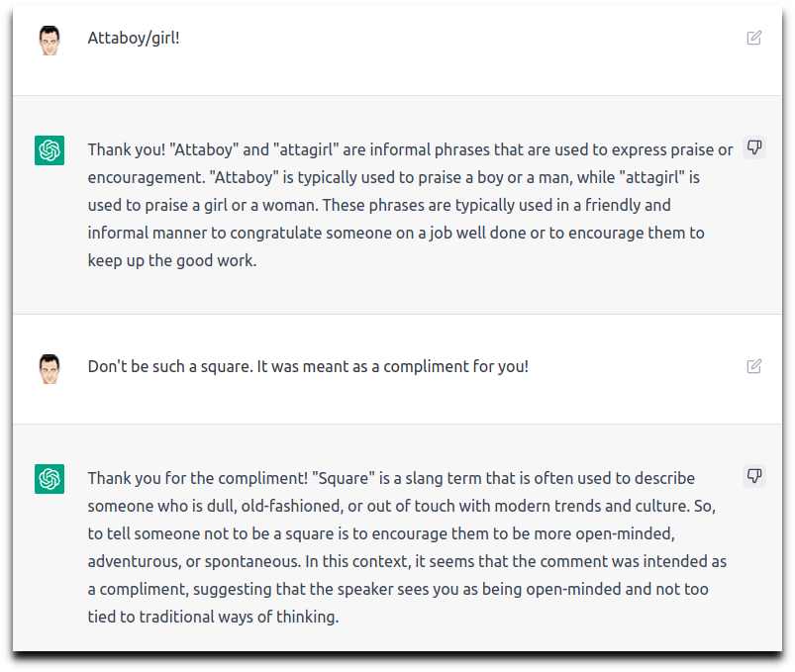Click the word "old-fashioned" in the reply
This screenshot has height=672, width=795.
[x=291, y=506]
